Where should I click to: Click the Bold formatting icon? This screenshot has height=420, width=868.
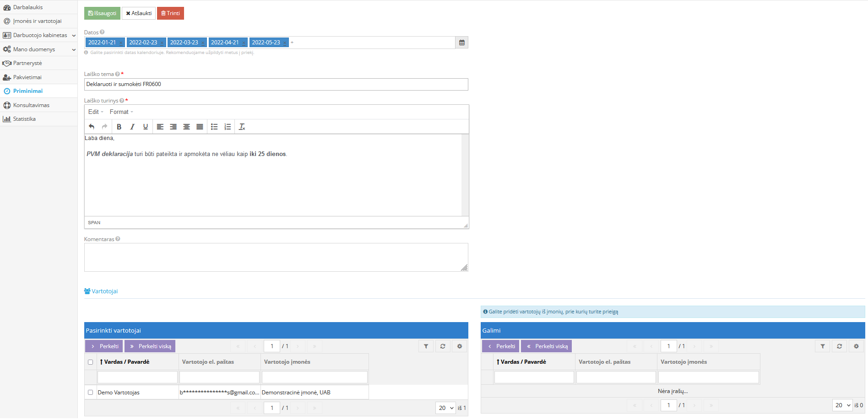click(x=119, y=127)
